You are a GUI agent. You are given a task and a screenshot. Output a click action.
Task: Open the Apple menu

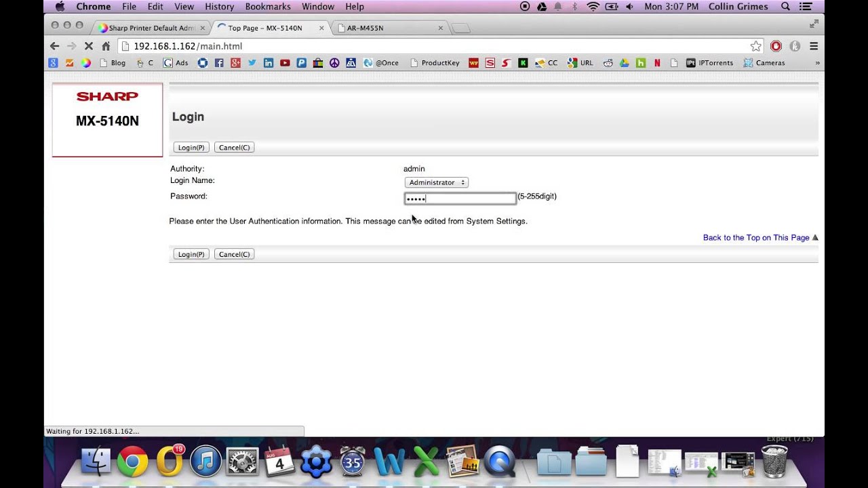pos(60,7)
